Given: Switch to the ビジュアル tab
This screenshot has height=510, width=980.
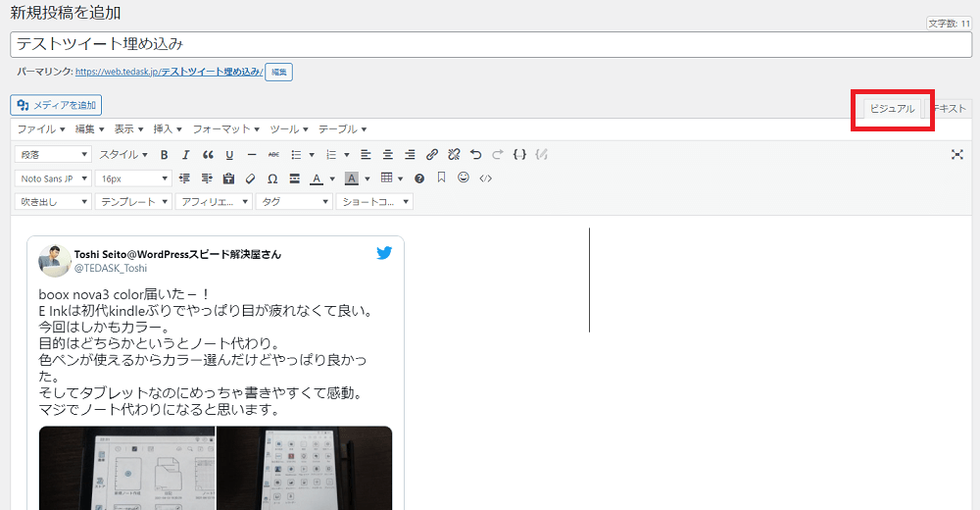Looking at the screenshot, I should (x=892, y=108).
